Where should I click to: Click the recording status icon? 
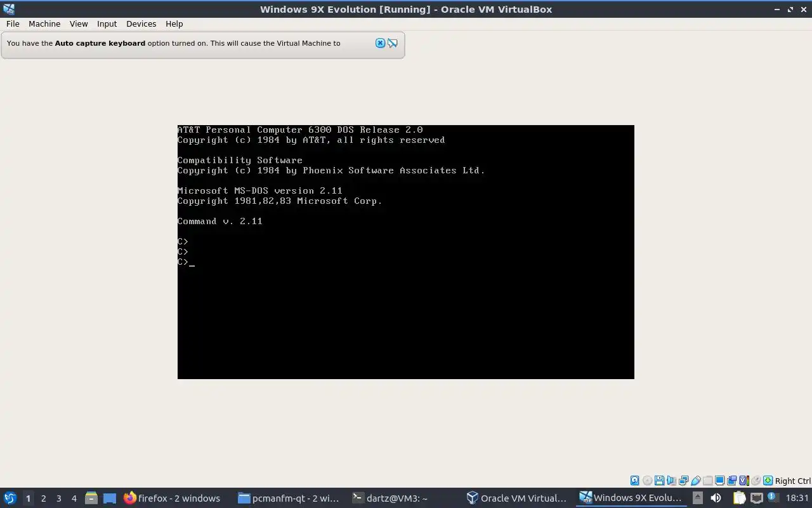pyautogui.click(x=732, y=481)
